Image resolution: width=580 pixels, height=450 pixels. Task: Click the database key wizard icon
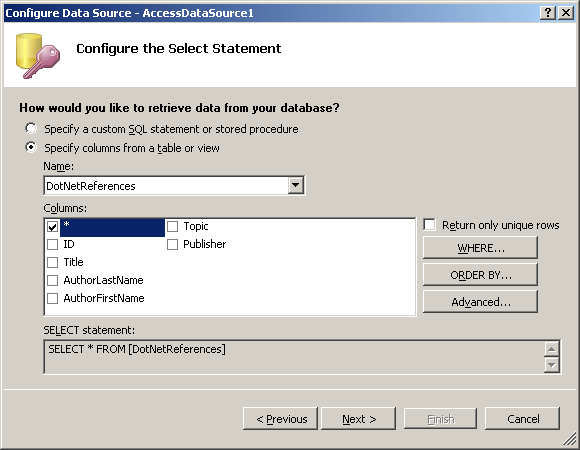point(38,56)
